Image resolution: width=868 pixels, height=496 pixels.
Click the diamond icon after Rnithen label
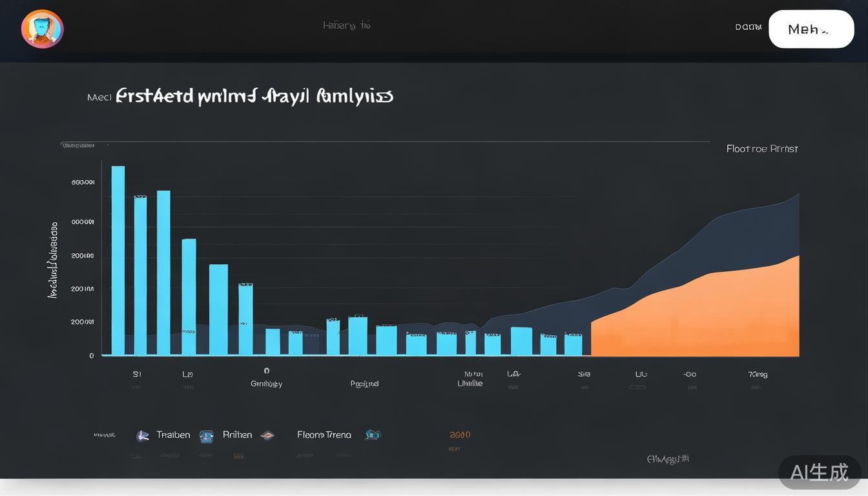pos(267,435)
